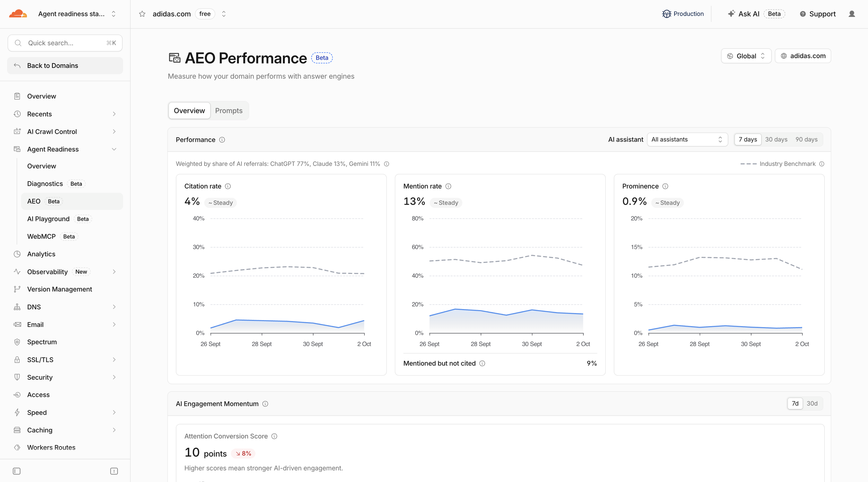The height and width of the screenshot is (482, 868).
Task: Click info icon beside Industry Benchmark
Action: [822, 164]
